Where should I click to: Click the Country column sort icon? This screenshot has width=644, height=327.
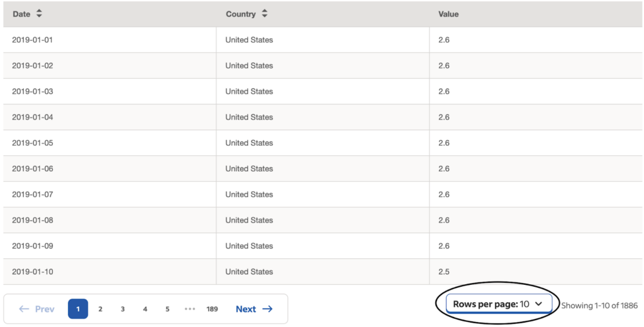coord(265,14)
